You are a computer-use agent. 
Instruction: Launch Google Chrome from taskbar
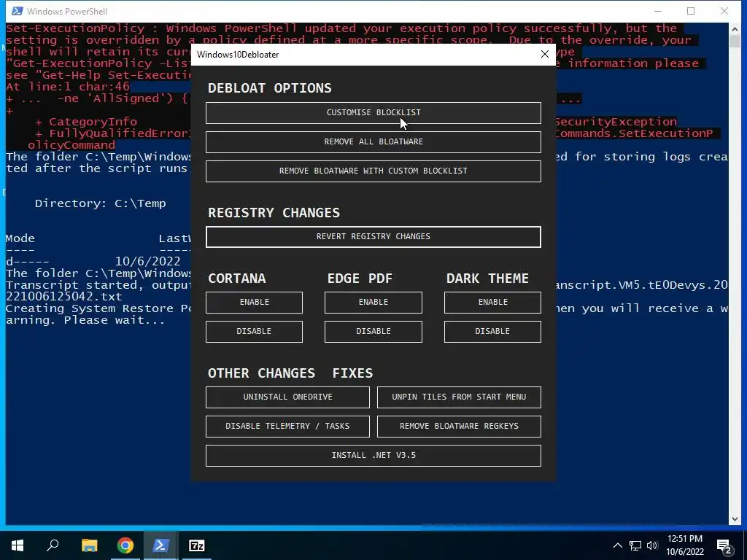pyautogui.click(x=125, y=545)
